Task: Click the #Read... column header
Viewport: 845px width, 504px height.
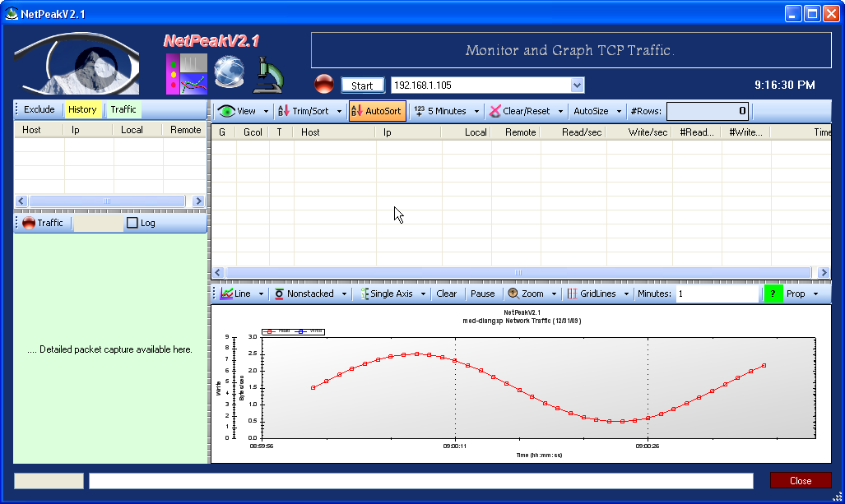Action: pyautogui.click(x=697, y=132)
